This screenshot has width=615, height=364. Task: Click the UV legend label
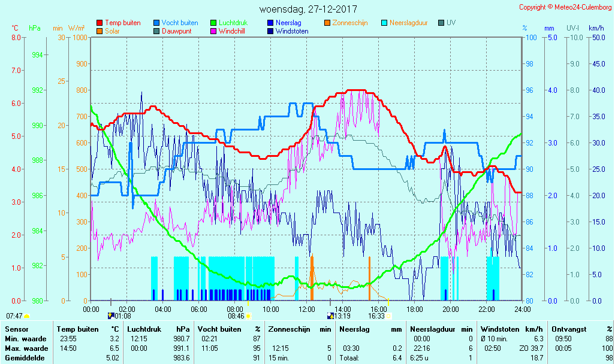451,23
